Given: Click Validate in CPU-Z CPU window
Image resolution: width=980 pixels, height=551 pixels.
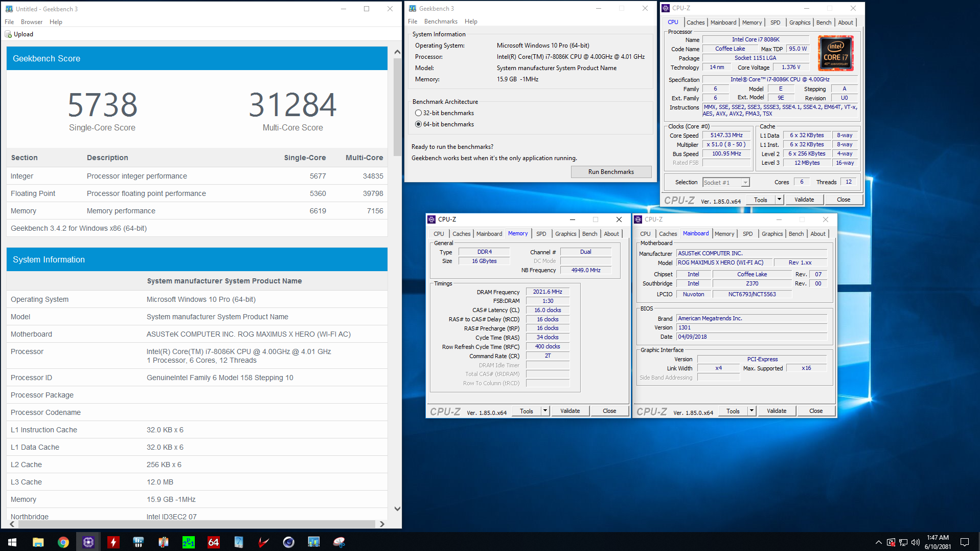Looking at the screenshot, I should 804,200.
